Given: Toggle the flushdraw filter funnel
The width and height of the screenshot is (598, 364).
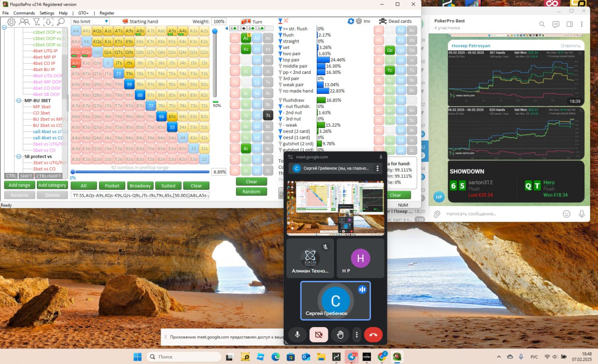Looking at the screenshot, I should point(280,100).
